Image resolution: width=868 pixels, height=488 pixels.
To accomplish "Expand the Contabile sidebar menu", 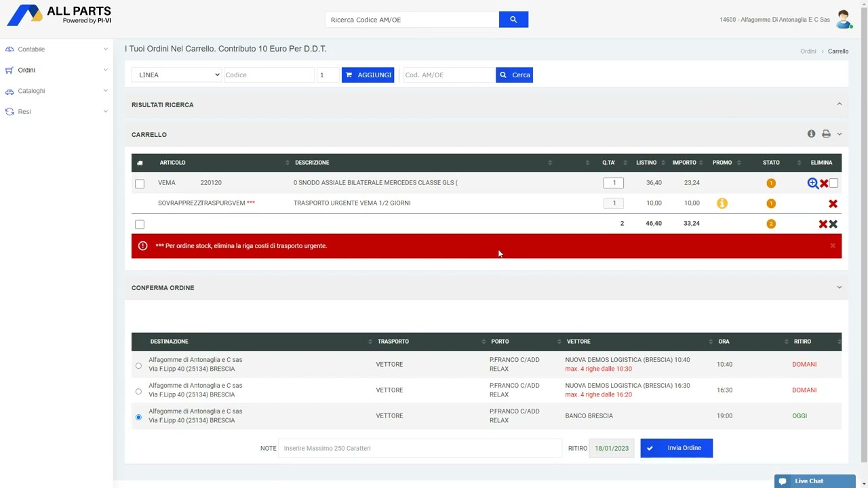I will pyautogui.click(x=56, y=49).
